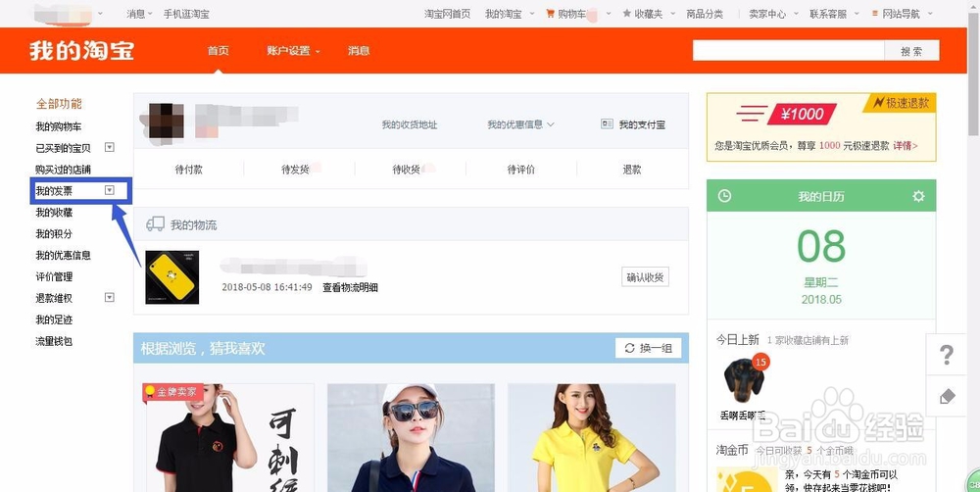The height and width of the screenshot is (492, 980).
Task: Click the 极速退款 lightning badge
Action: [x=901, y=103]
